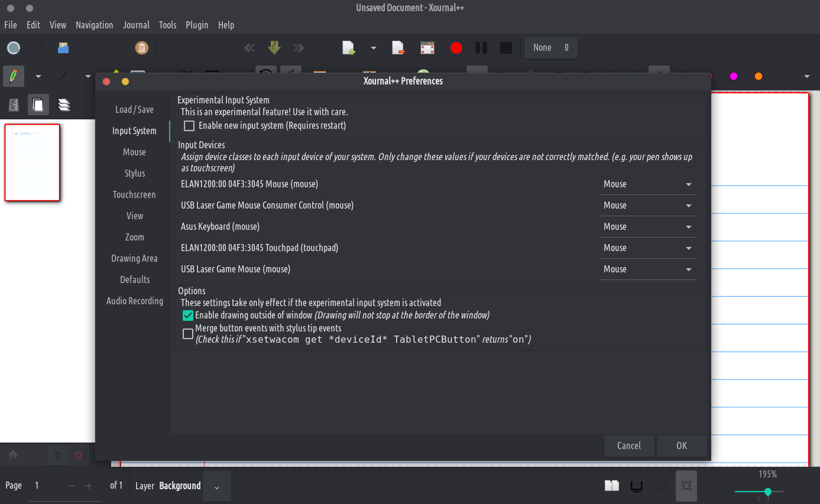Open device class dropdown for Asus Keyboard
This screenshot has width=820, height=504.
click(647, 227)
